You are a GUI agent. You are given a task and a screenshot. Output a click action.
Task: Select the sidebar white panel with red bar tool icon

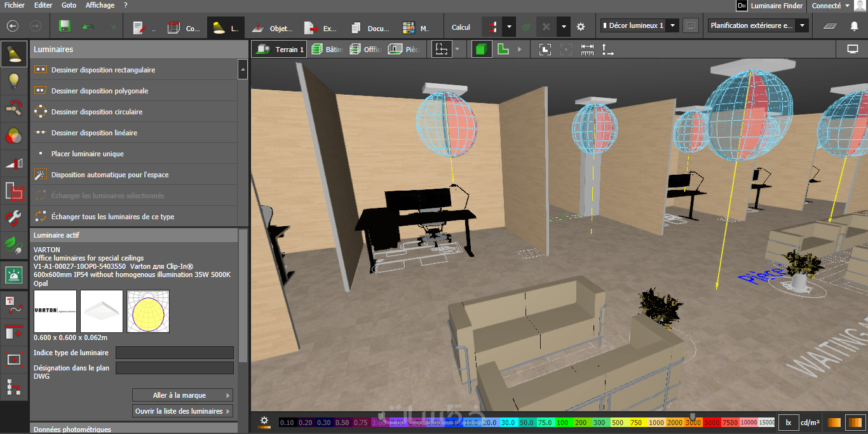pyautogui.click(x=14, y=332)
